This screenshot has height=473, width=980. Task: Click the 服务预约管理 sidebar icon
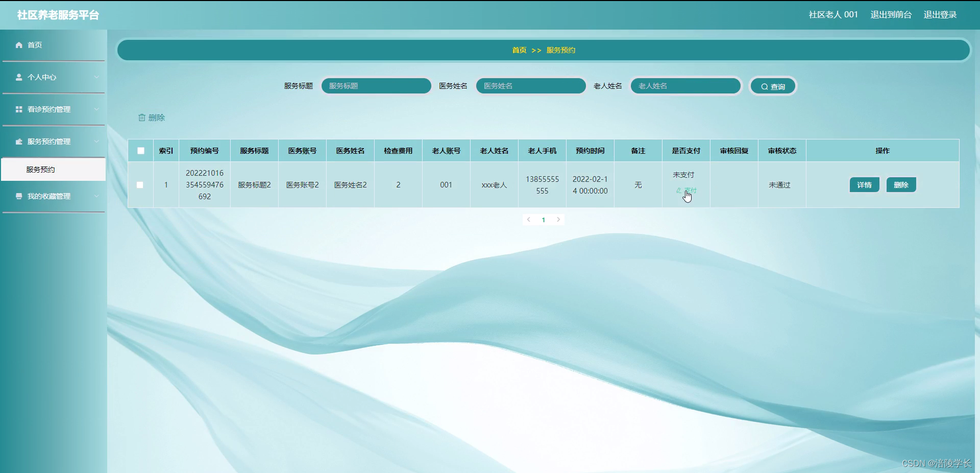point(18,141)
